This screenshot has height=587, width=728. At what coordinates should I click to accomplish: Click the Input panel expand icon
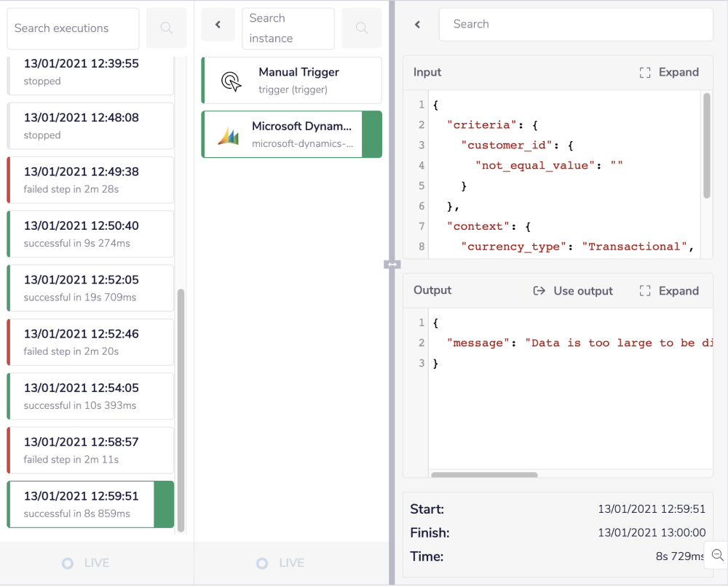644,73
